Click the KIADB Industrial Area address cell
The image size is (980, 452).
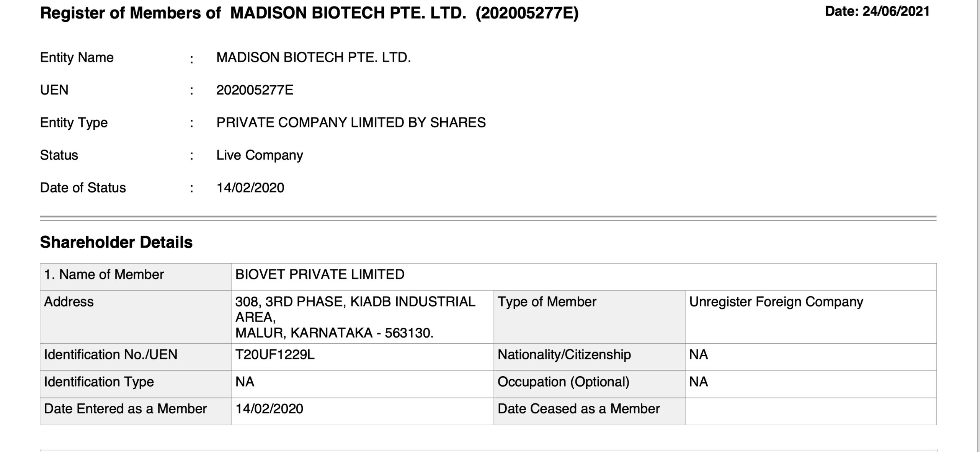pos(363,317)
